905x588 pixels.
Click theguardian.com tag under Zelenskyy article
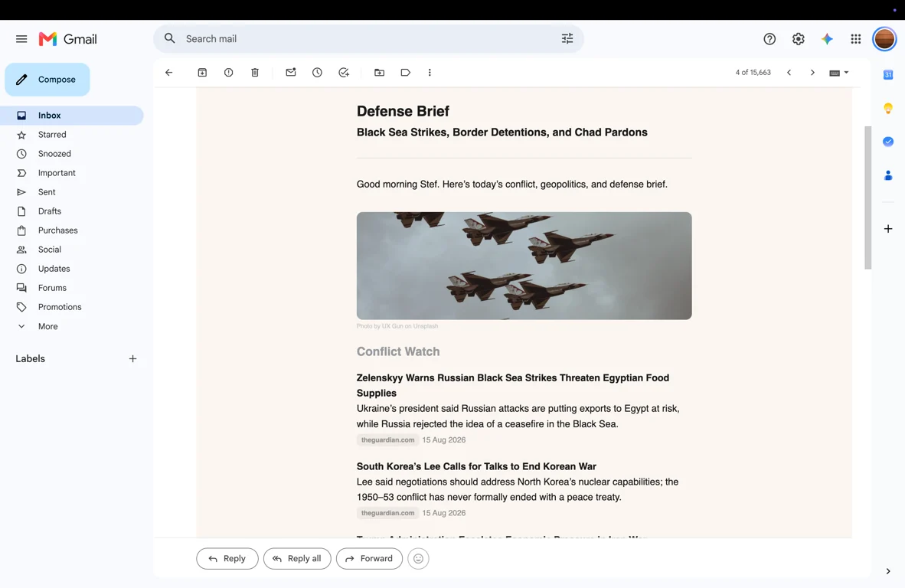[388, 439]
